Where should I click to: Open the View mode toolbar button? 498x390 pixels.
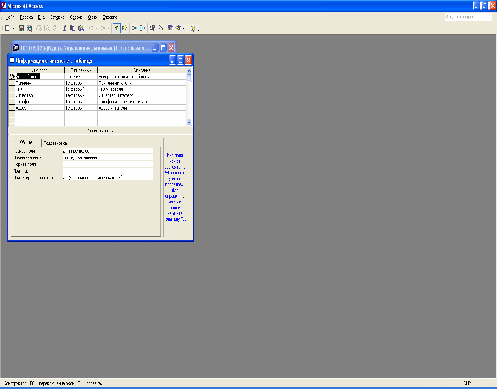click(7, 28)
